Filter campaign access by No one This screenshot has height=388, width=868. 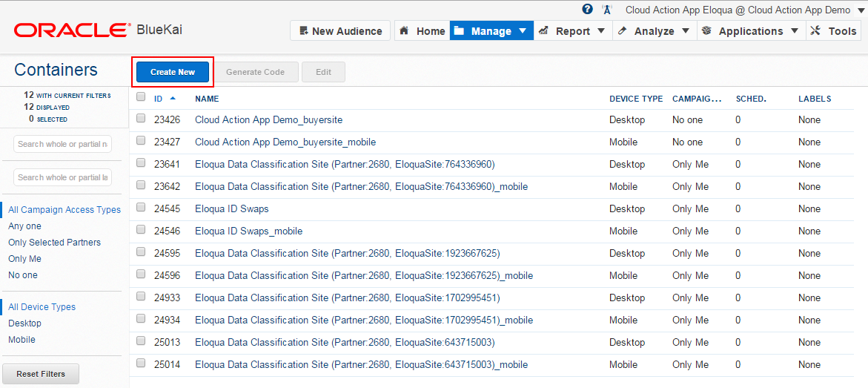click(x=22, y=275)
